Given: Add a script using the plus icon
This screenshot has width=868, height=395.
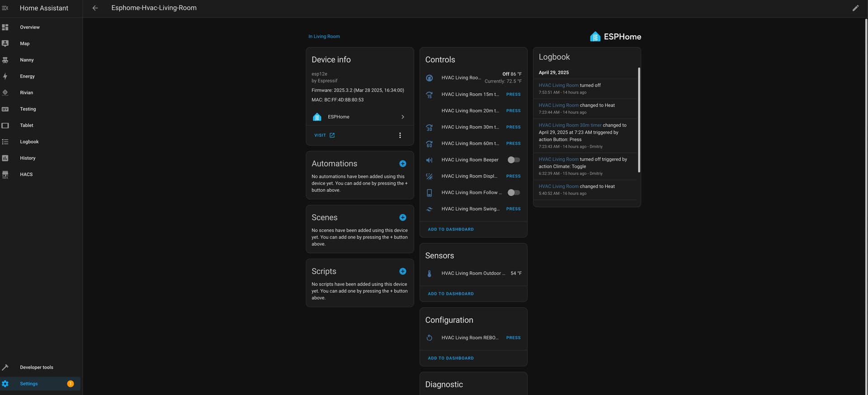Looking at the screenshot, I should tap(402, 271).
